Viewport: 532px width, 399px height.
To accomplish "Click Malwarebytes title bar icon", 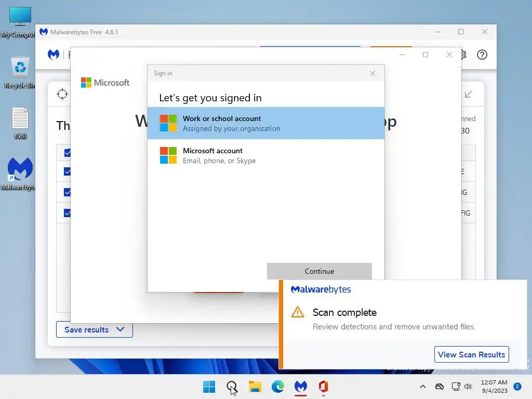I will [x=44, y=32].
